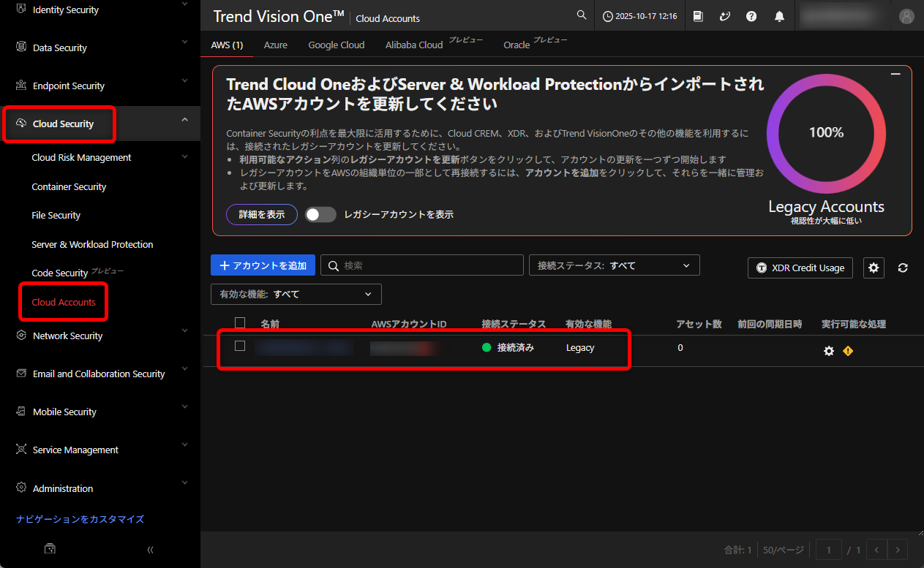This screenshot has width=924, height=568.
Task: Click the 100% Legacy Accounts ring chart
Action: coord(826,132)
